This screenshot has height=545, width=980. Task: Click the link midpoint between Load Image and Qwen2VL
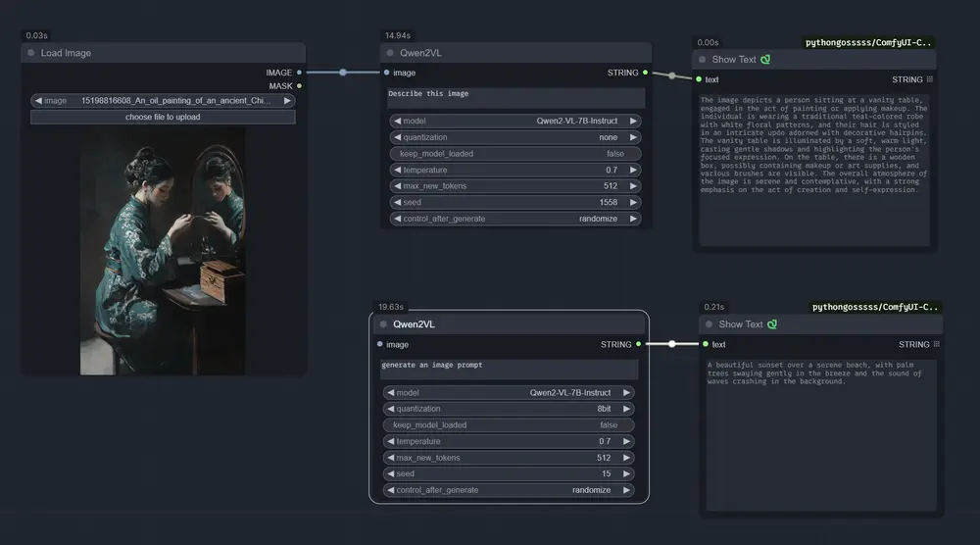[x=343, y=73]
